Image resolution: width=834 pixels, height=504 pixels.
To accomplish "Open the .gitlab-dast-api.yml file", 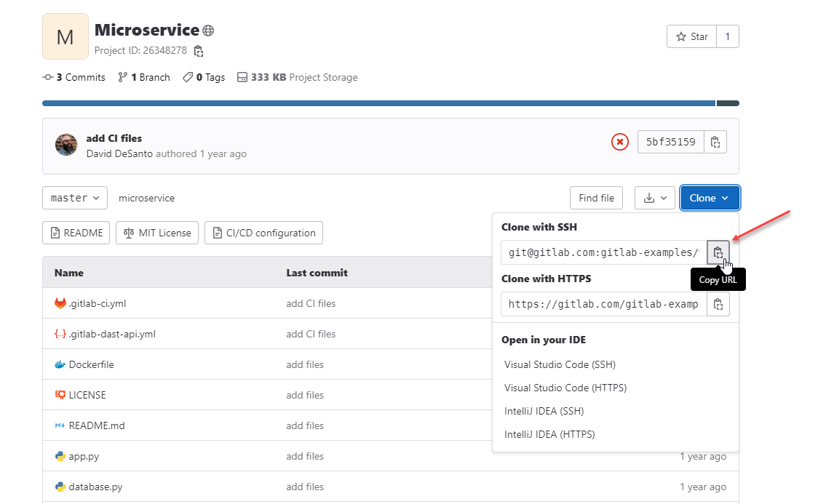I will [x=112, y=335].
